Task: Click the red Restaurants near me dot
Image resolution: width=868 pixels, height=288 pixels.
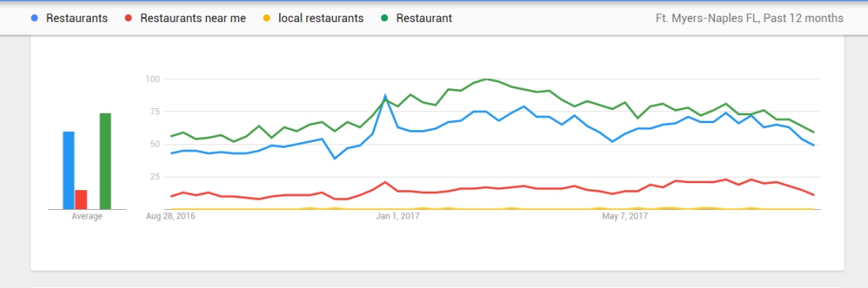Action: [129, 18]
